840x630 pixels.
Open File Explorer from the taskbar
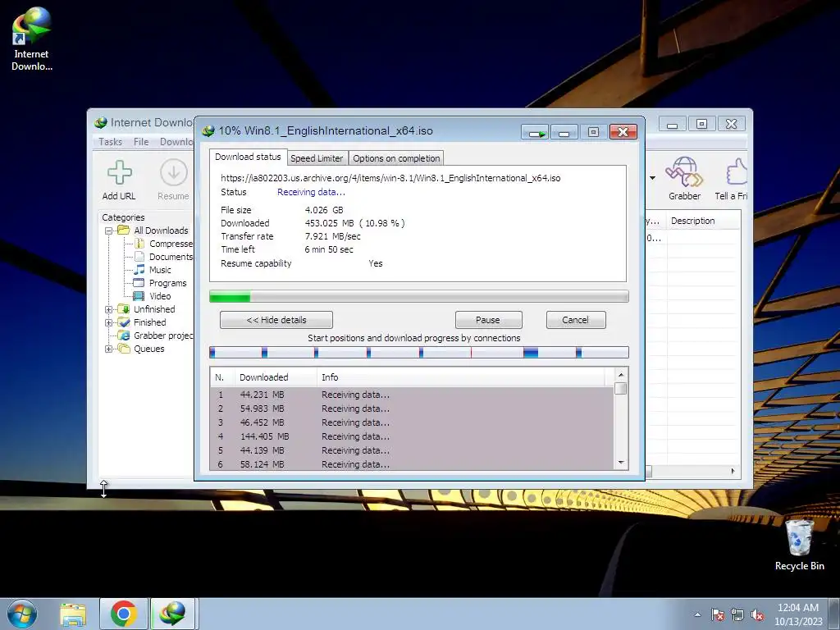[x=73, y=614]
